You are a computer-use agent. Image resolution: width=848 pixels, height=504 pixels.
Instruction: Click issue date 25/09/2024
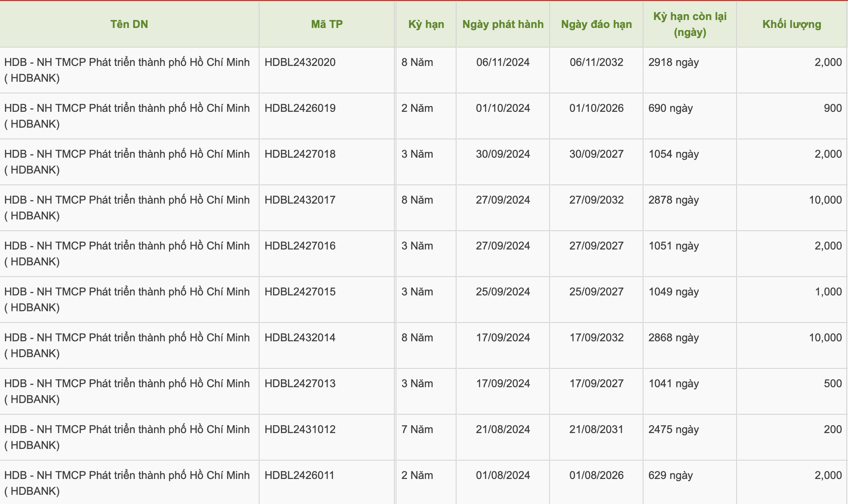click(x=503, y=292)
